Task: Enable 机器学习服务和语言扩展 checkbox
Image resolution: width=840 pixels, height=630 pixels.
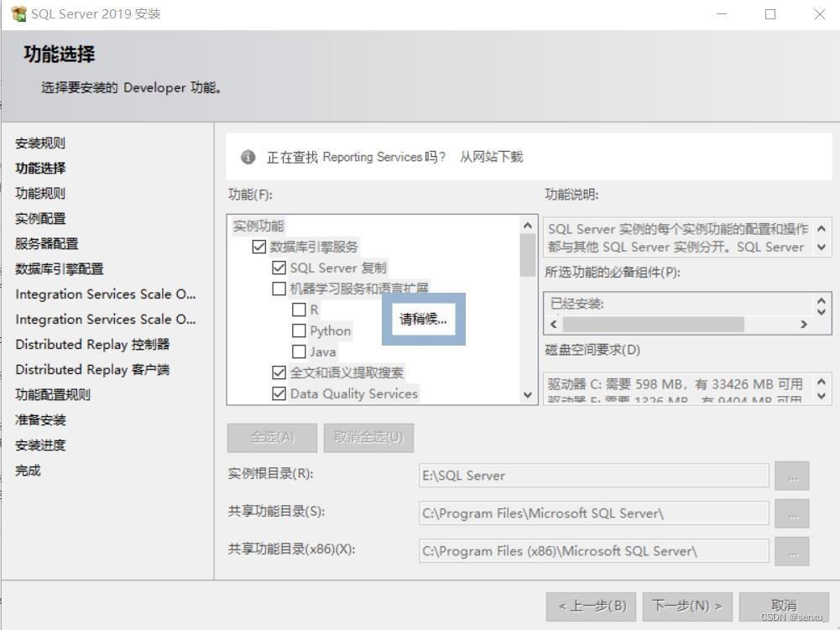Action: coord(279,289)
